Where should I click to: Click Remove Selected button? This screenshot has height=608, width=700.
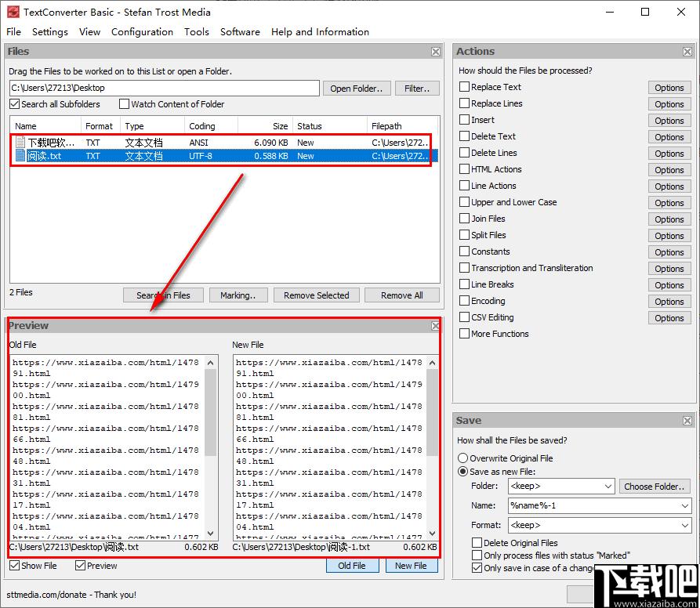(x=317, y=295)
